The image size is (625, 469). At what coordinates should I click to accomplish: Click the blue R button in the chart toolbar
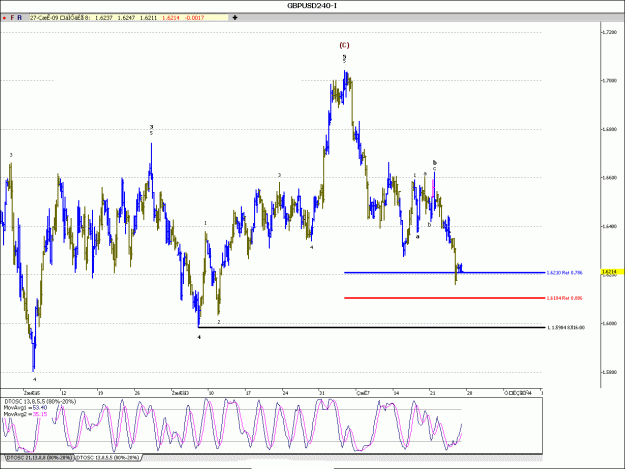pos(20,18)
